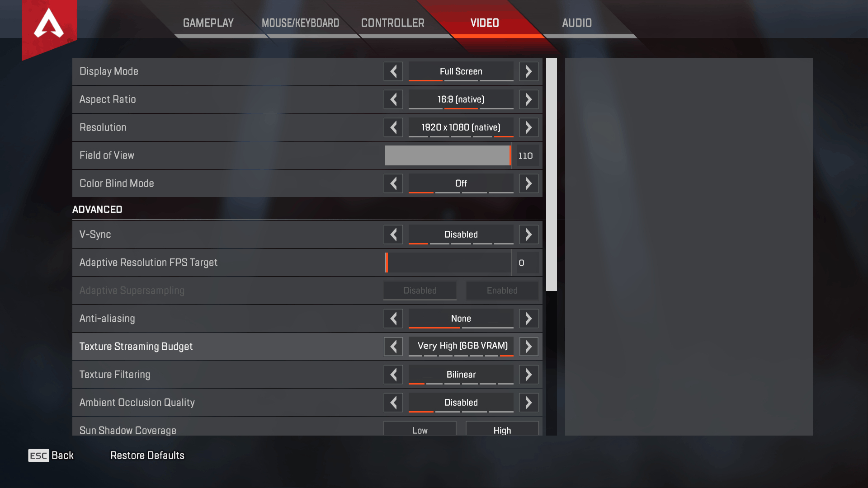Toggle Adaptive Supersampling to Enabled

[501, 290]
